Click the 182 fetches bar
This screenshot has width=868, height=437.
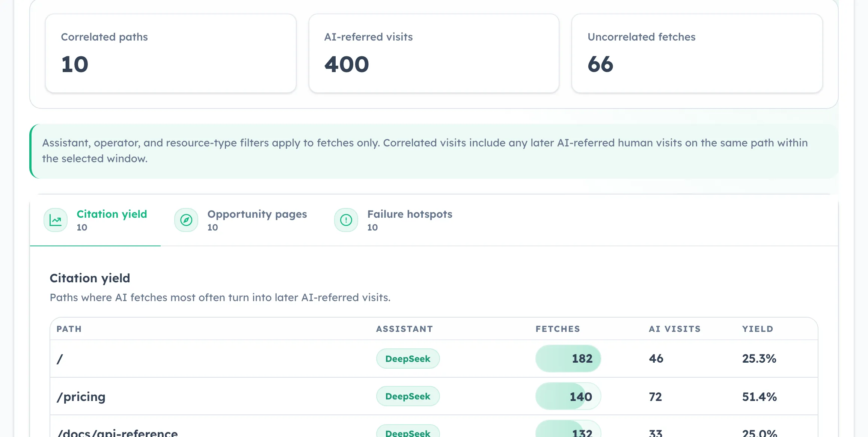coord(568,359)
